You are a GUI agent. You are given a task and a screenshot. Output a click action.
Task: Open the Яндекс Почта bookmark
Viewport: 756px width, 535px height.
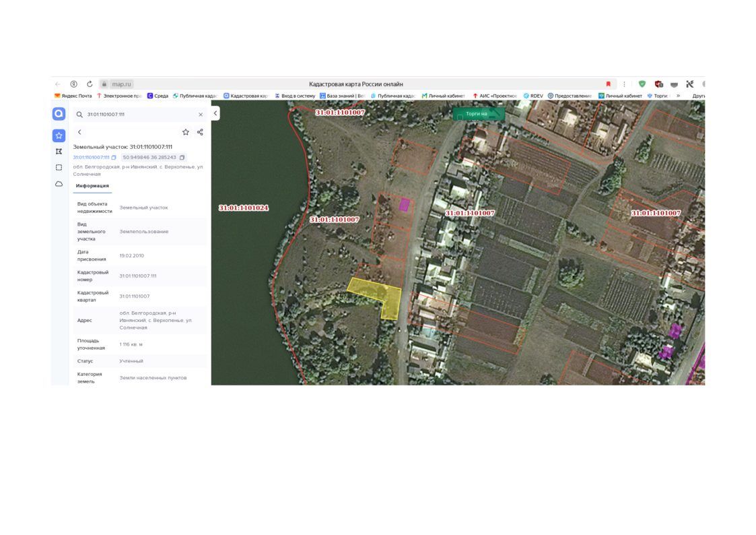73,96
